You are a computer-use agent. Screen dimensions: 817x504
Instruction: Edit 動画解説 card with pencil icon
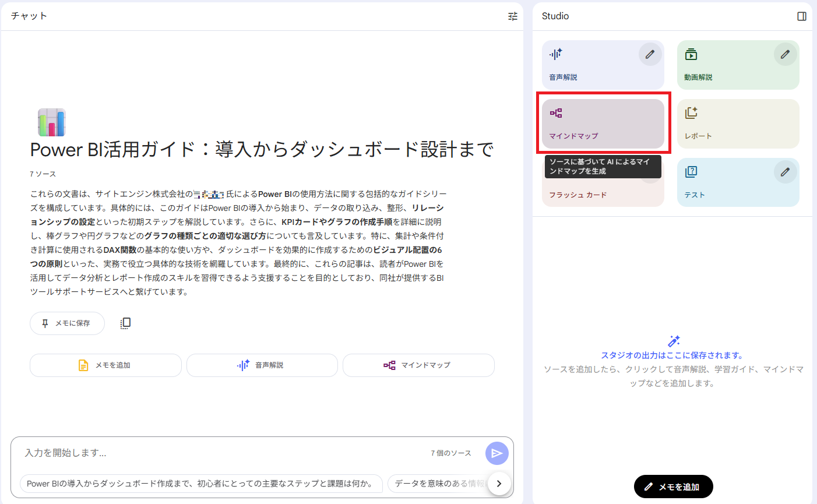tap(785, 54)
